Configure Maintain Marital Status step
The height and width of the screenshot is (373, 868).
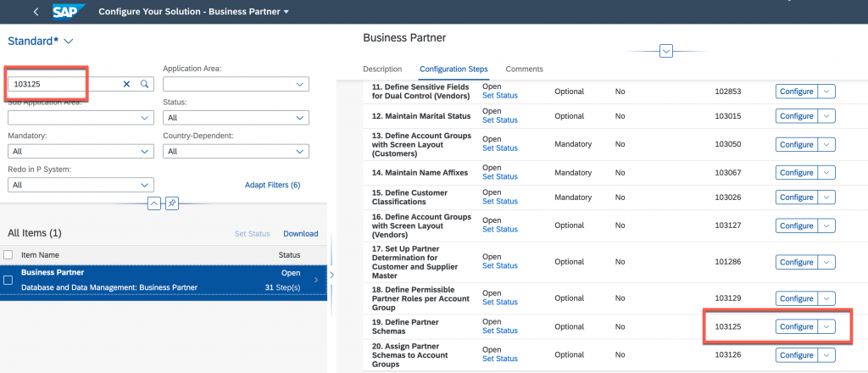pyautogui.click(x=797, y=116)
